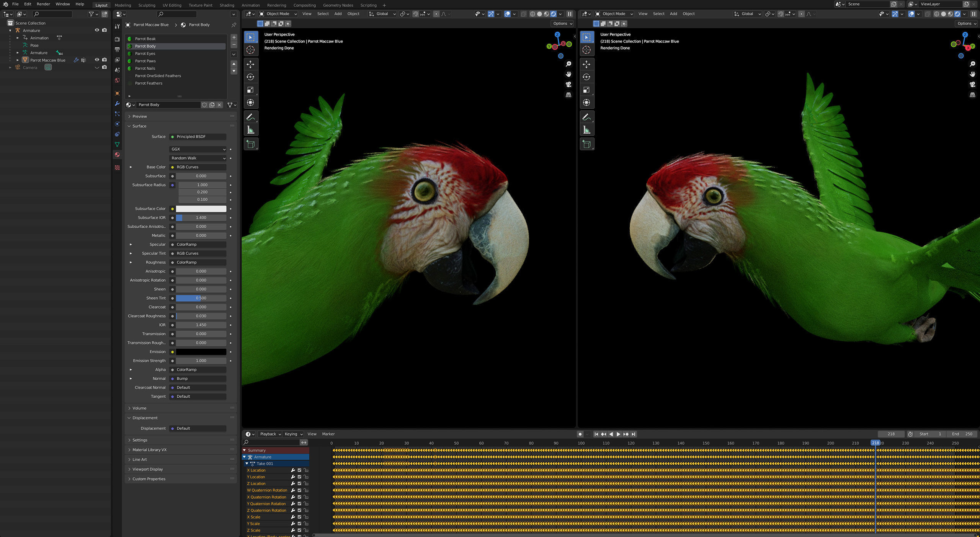Collapse the Surface panel
Screen dimensions: 980x537
[x=139, y=126]
